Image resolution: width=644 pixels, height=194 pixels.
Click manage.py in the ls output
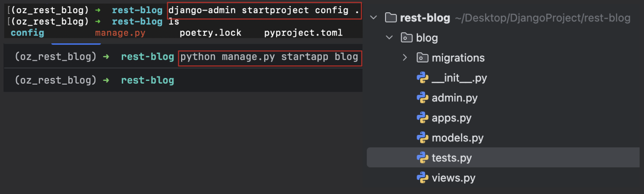coord(120,33)
